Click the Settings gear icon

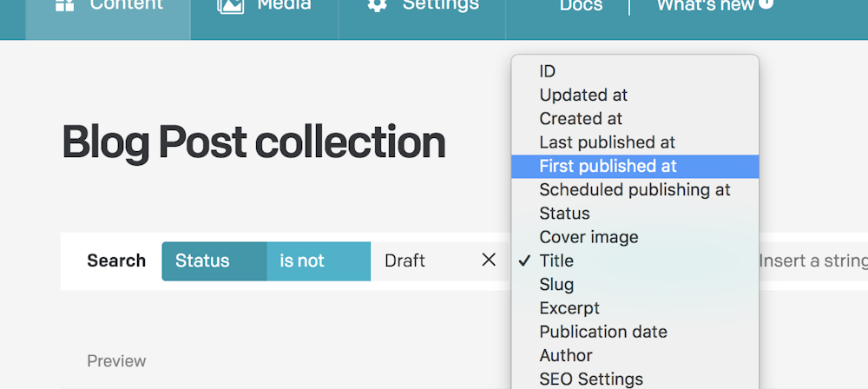coord(377,5)
